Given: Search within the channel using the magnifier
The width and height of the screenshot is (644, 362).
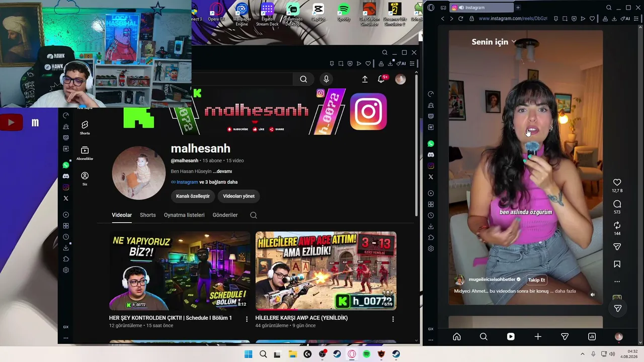Looking at the screenshot, I should (x=254, y=215).
